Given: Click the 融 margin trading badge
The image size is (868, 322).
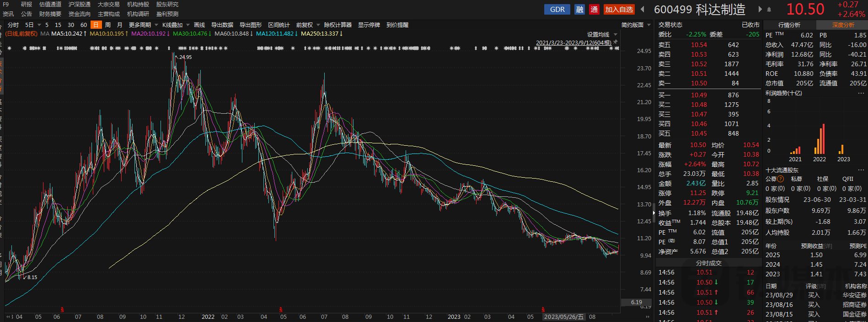Looking at the screenshot, I should point(580,9).
